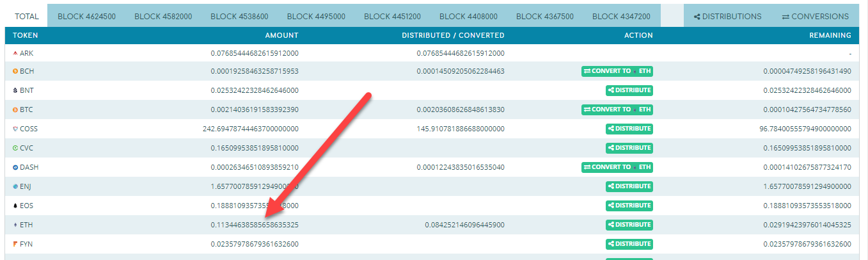The width and height of the screenshot is (868, 260).
Task: Select CVC amount 0.16509953851895810000
Action: click(x=255, y=149)
